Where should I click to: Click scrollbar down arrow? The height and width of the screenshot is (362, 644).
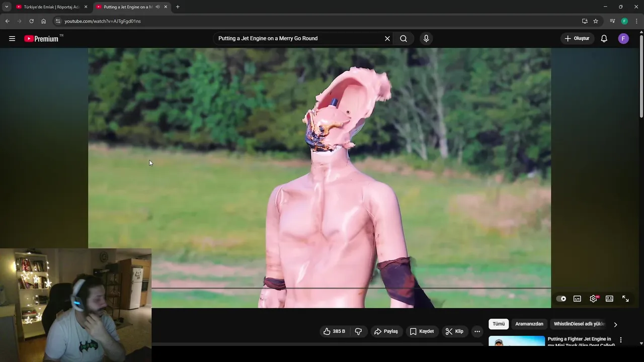641,343
